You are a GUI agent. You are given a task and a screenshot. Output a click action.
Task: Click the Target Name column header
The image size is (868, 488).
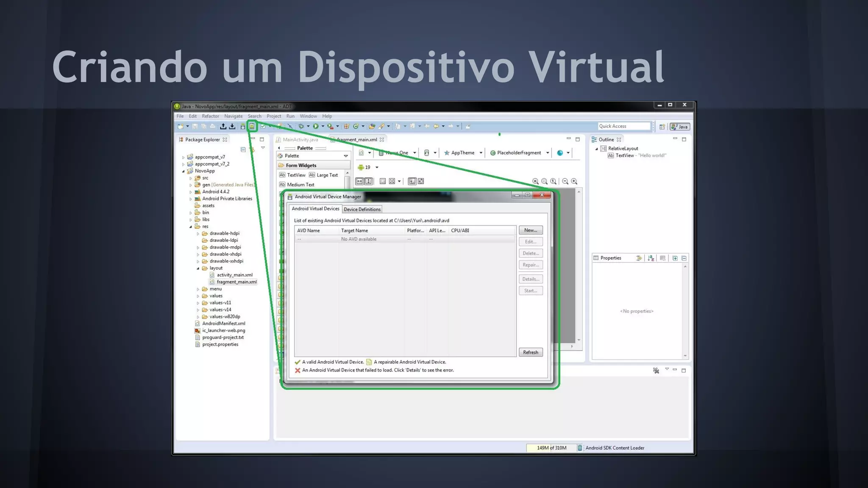(372, 231)
